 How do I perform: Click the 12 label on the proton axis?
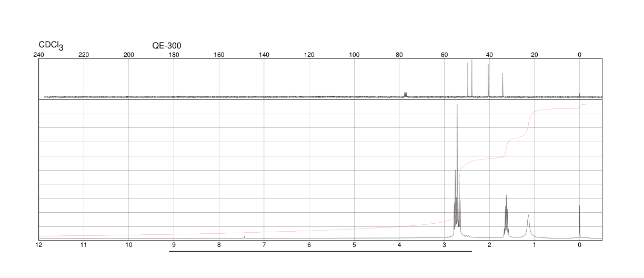point(38,245)
